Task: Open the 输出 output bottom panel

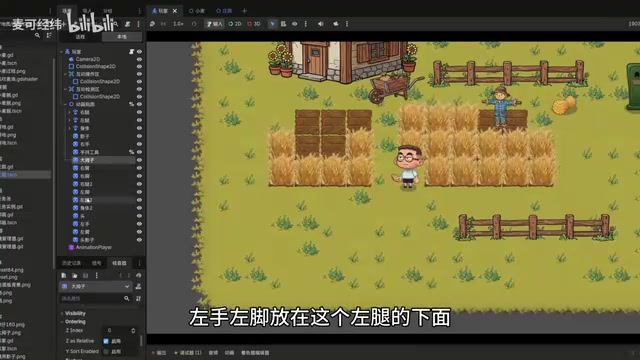Action: (x=159, y=353)
